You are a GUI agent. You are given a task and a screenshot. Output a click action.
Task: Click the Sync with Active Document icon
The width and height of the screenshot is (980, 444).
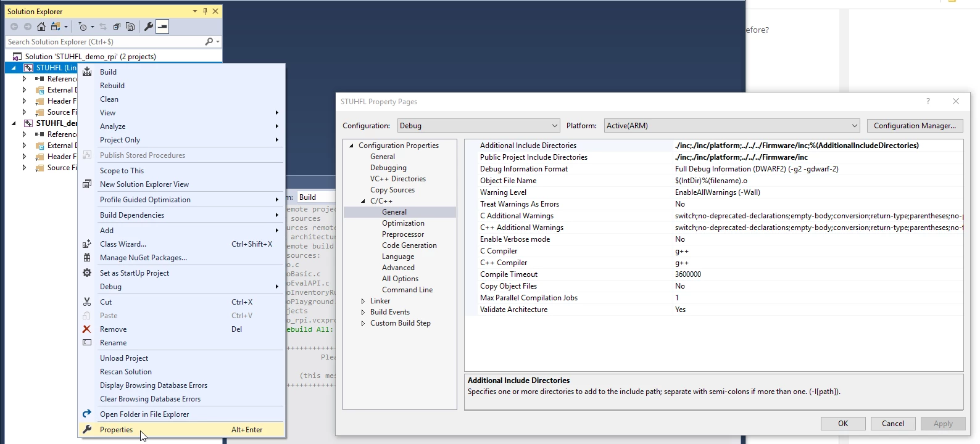click(103, 27)
